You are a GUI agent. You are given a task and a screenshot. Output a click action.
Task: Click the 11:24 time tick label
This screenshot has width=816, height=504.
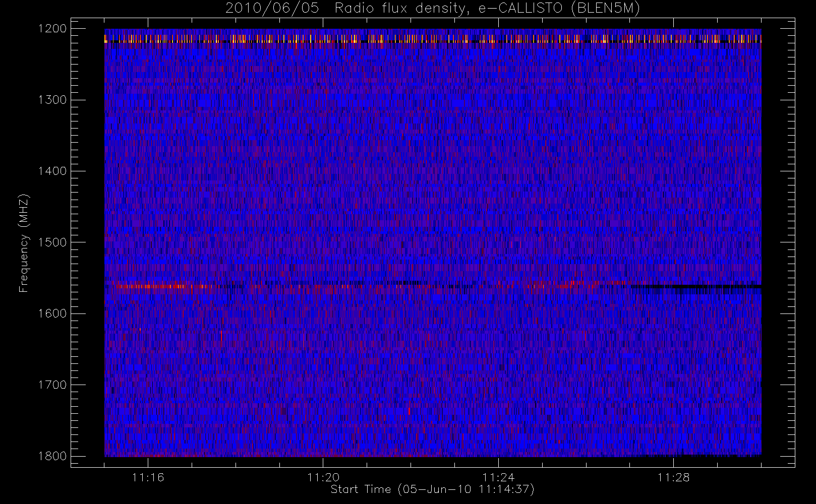498,477
